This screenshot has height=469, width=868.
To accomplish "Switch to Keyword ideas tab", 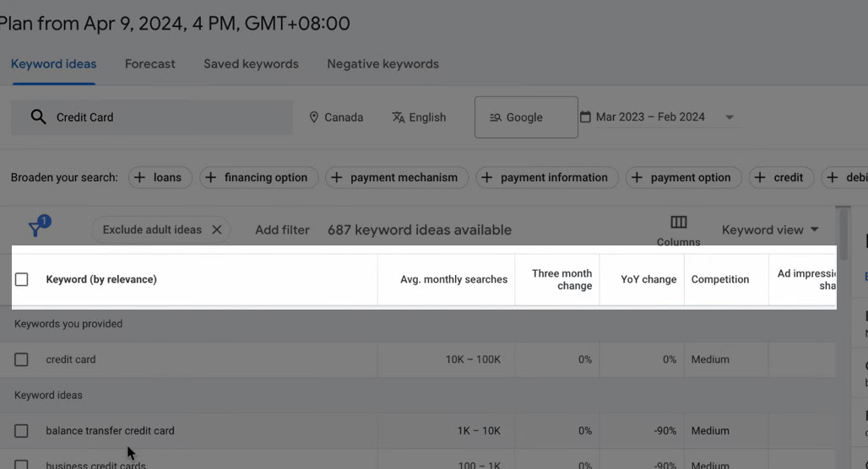I will 54,64.
